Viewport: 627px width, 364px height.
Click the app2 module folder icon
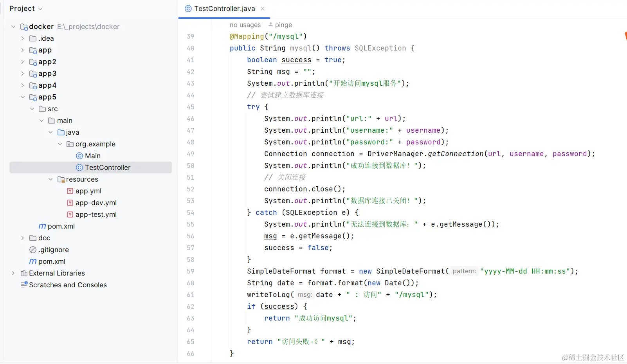coord(33,62)
